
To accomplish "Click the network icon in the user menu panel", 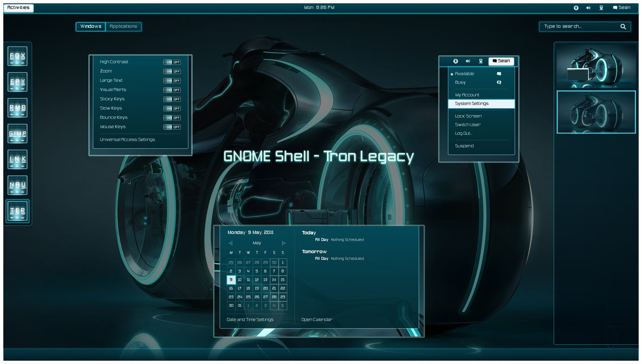I will point(481,61).
